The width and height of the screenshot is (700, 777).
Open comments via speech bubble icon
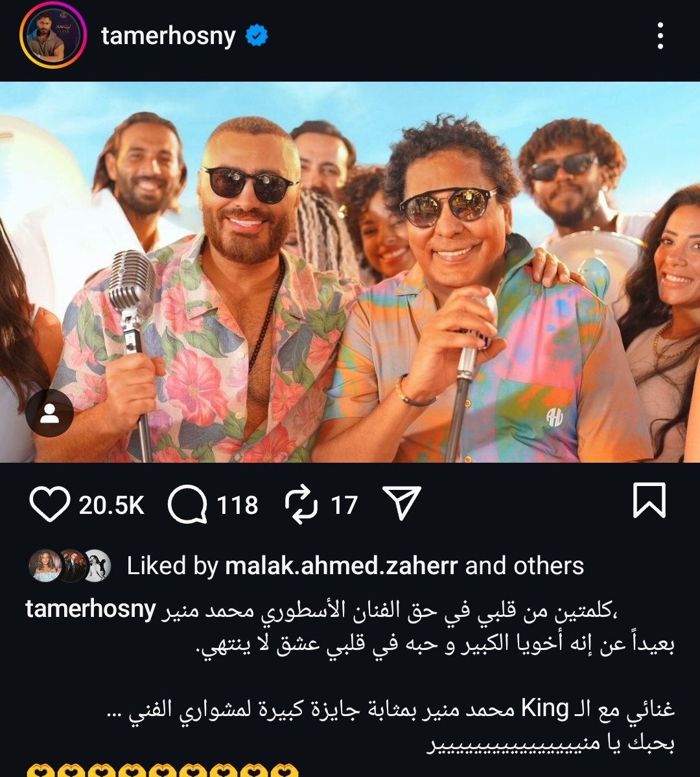click(187, 504)
